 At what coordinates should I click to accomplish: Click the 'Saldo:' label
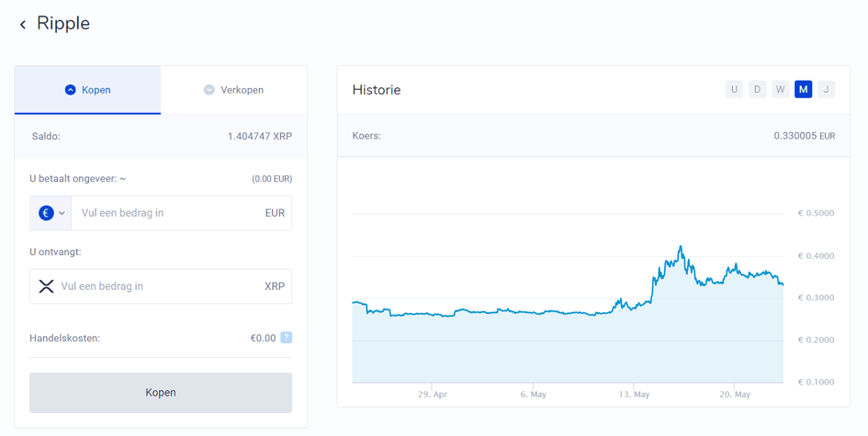click(x=46, y=136)
